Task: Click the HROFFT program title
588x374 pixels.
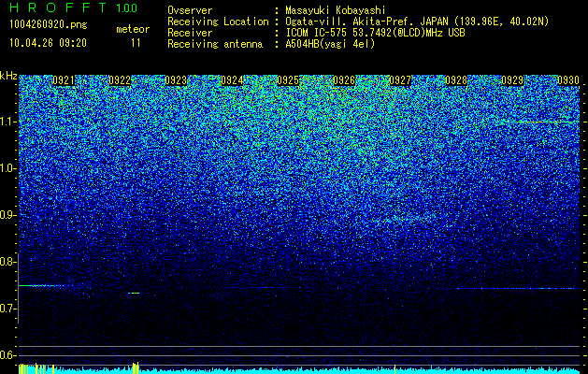Action: coord(58,7)
